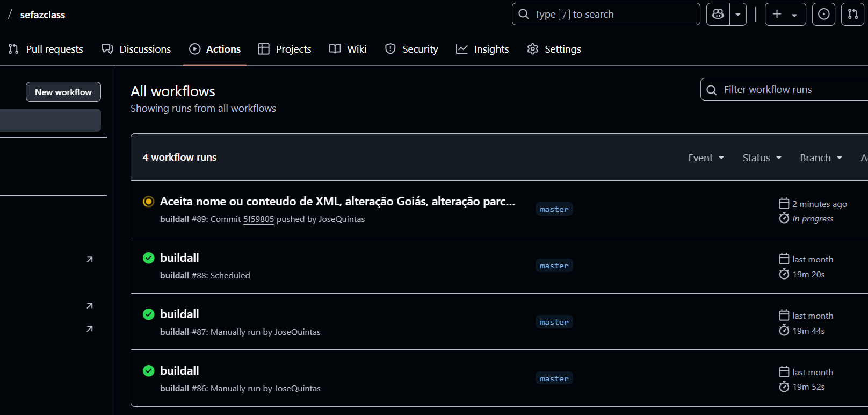This screenshot has height=415, width=868.
Task: Open the create new plus dropdown
Action: [785, 15]
